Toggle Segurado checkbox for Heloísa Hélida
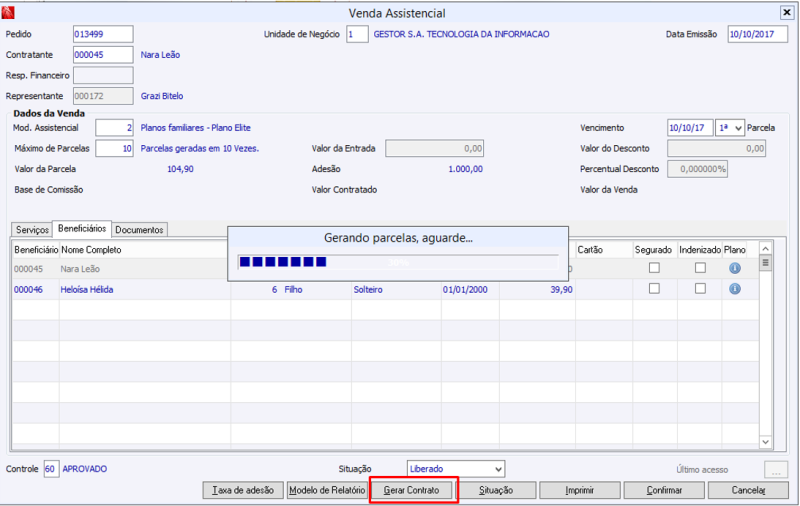Viewport: 800px width, 506px height. click(x=654, y=289)
